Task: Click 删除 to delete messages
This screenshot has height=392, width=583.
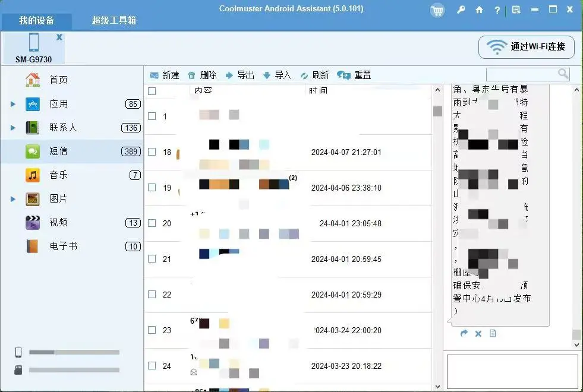Action: [202, 75]
